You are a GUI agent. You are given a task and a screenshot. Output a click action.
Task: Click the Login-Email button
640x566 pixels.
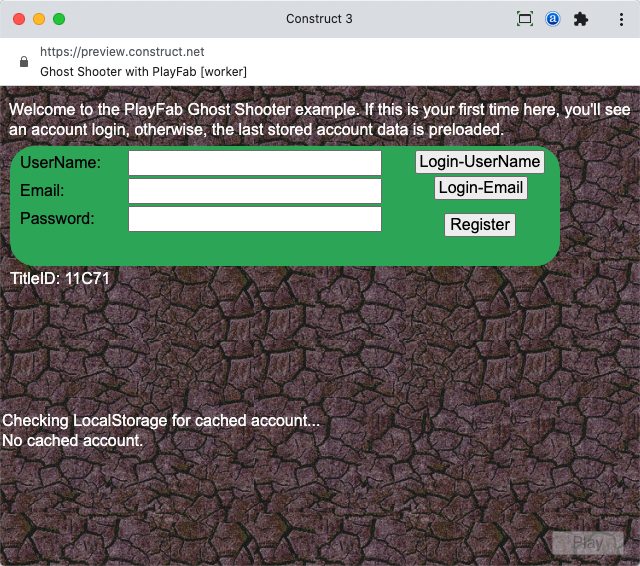coord(481,188)
